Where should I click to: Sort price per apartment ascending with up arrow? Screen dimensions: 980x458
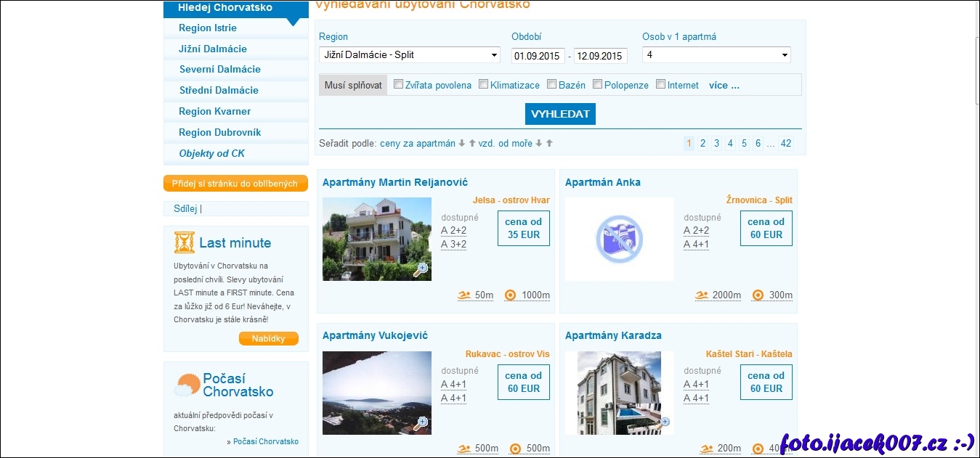[x=472, y=144]
